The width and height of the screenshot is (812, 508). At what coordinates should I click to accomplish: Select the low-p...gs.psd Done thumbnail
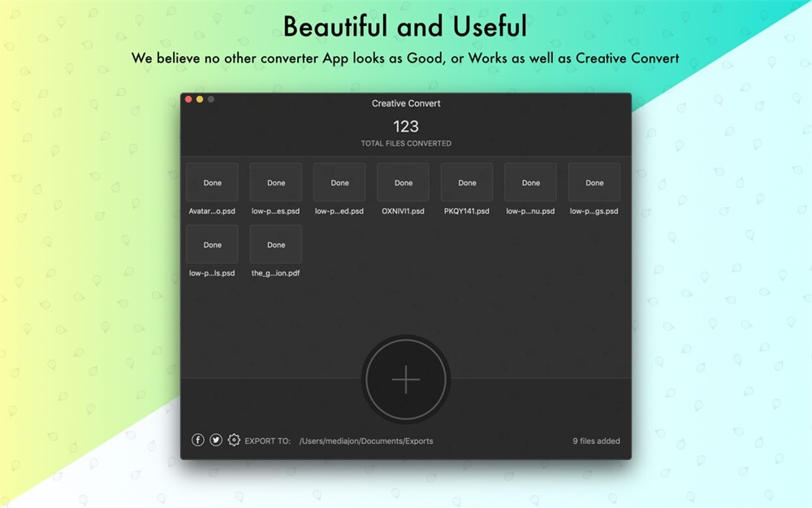click(594, 182)
